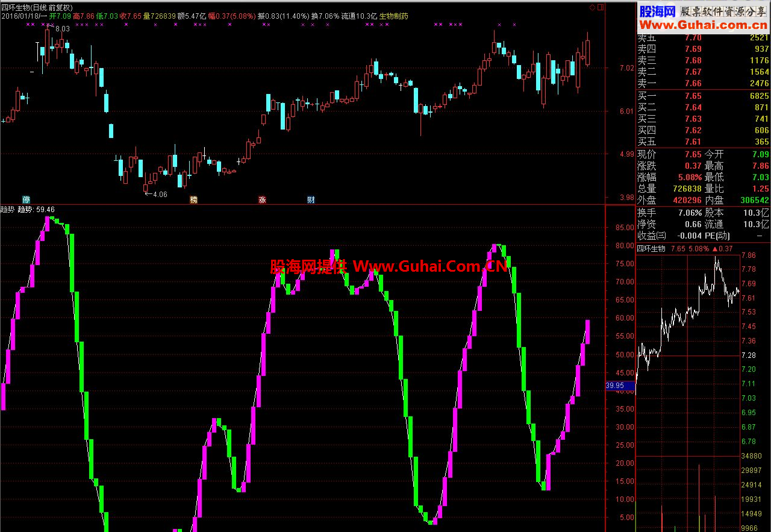Click the 总量 value 726838

687,189
